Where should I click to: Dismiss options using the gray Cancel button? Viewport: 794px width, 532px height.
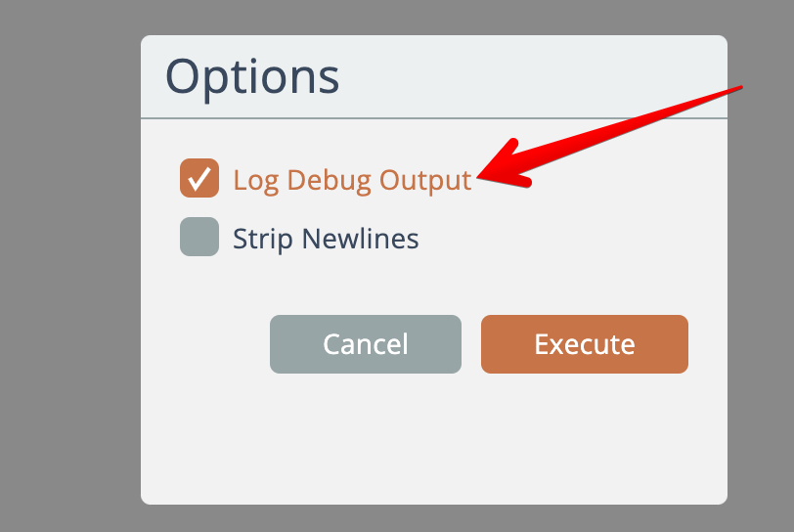point(365,344)
